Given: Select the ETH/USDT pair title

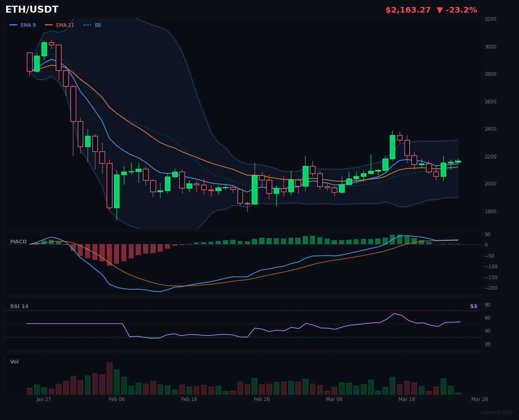Looking at the screenshot, I should tap(31, 9).
